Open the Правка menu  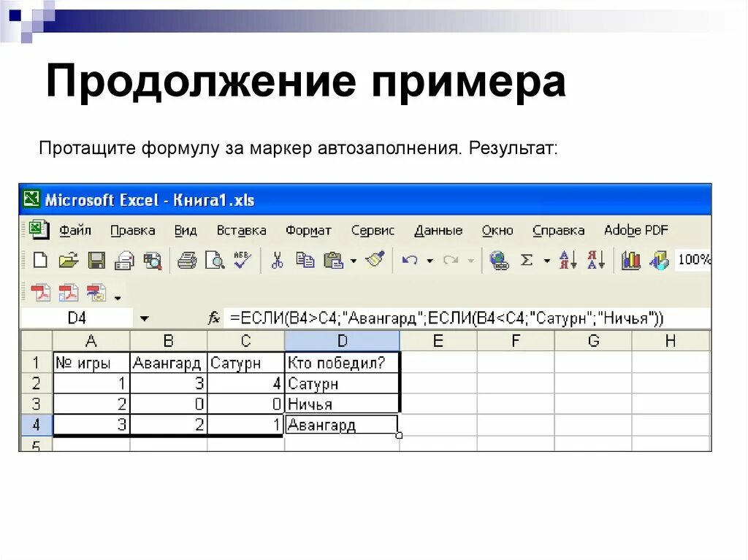(x=133, y=231)
